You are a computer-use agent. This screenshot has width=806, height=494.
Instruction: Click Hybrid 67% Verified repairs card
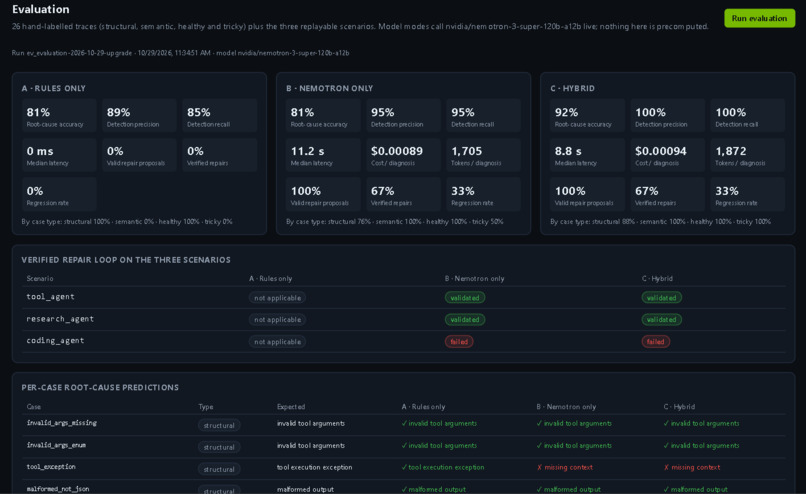pos(668,194)
